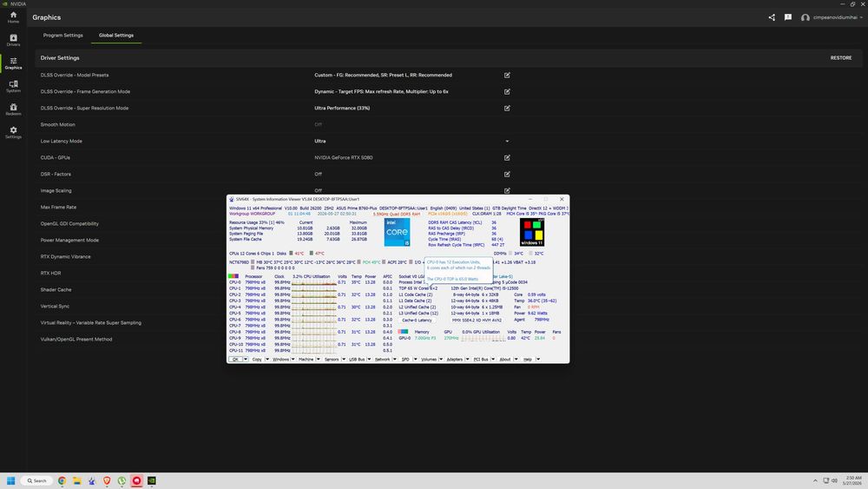The height and width of the screenshot is (489, 868).
Task: Open dropdown arrow next to Windows in SIV
Action: coord(293,360)
